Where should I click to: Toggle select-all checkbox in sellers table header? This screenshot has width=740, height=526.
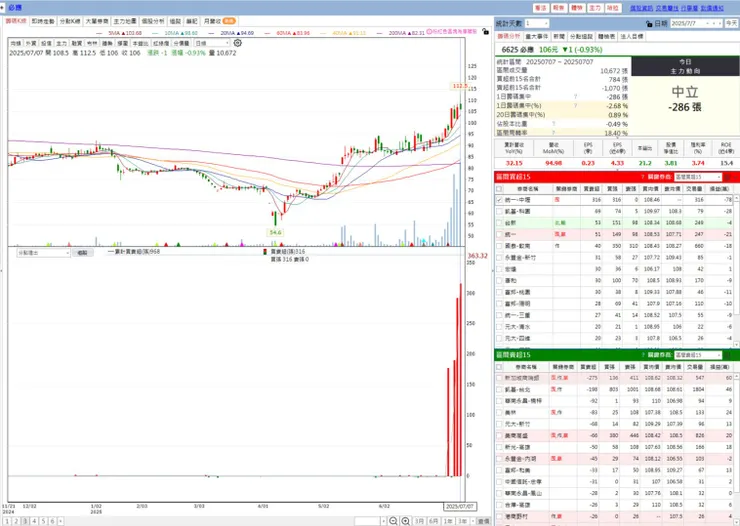499,367
